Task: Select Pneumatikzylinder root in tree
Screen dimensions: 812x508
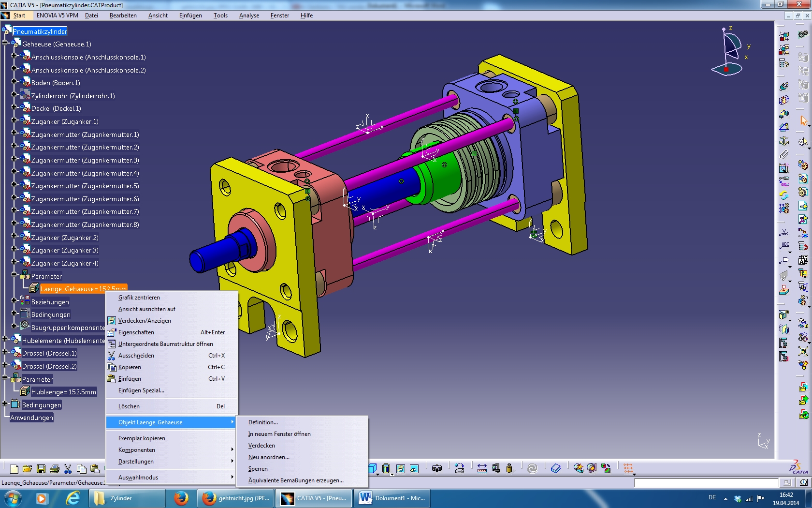Action: point(40,31)
